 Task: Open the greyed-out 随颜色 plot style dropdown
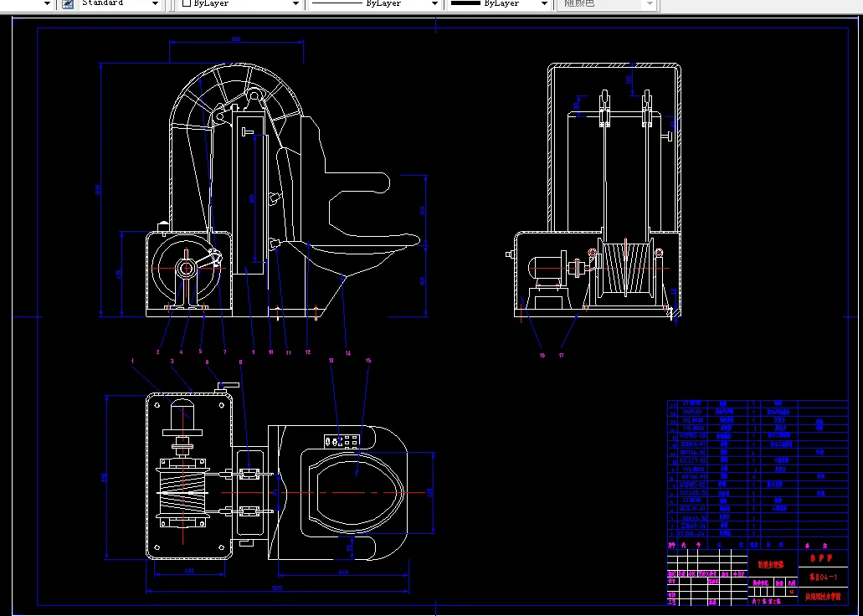[650, 4]
